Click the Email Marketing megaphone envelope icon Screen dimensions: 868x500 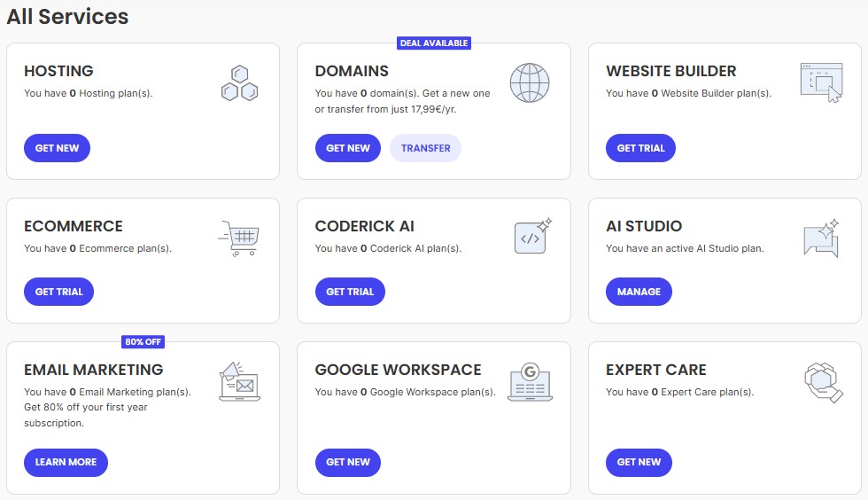tap(240, 381)
